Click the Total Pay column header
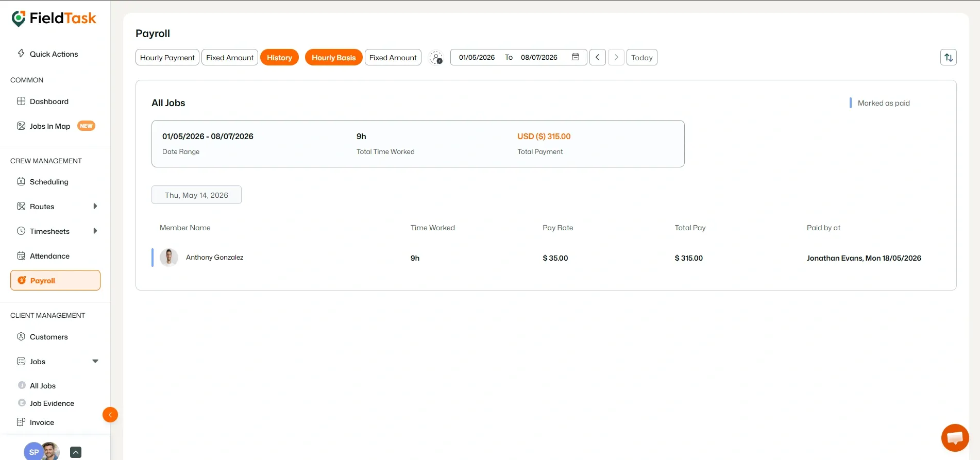The width and height of the screenshot is (980, 460). (x=690, y=228)
